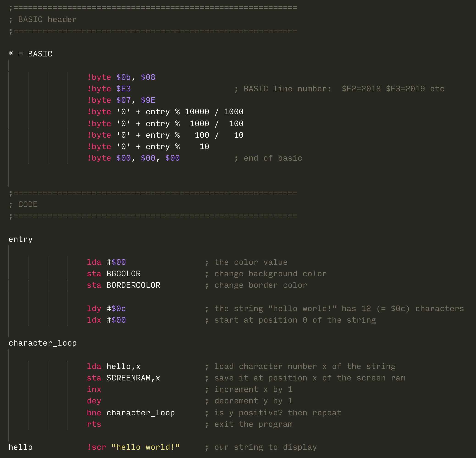The image size is (476, 458).
Task: Click the 'entry' label
Action: coord(21,239)
